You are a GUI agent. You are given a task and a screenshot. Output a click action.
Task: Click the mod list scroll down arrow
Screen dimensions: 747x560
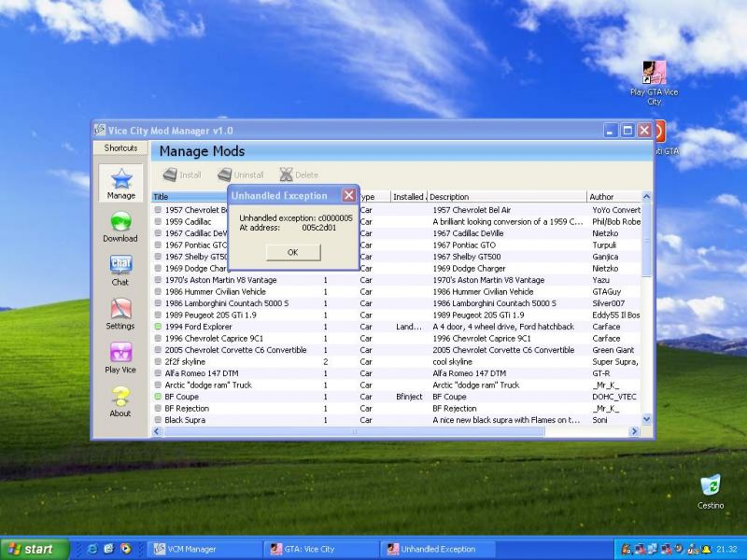646,419
